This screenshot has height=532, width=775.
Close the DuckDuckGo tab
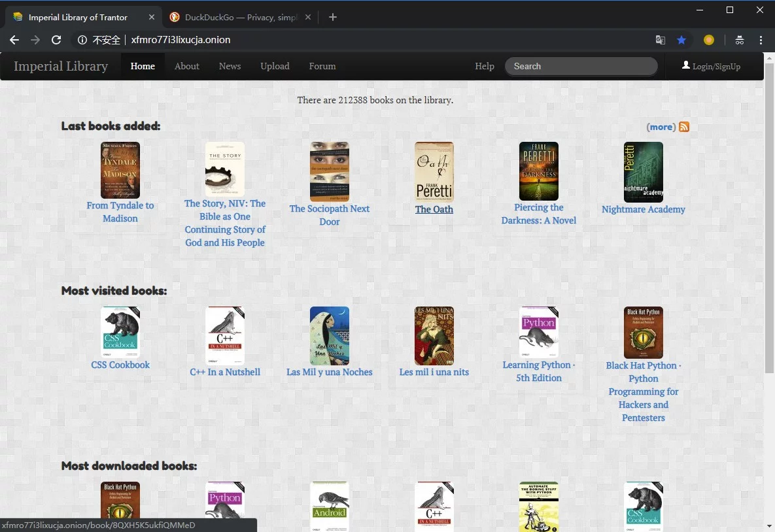pos(308,17)
